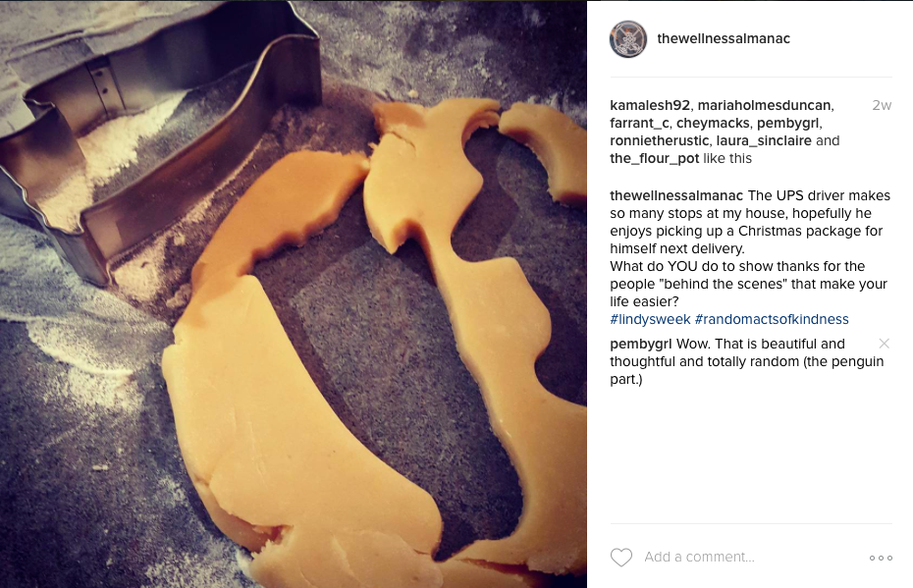Open pembygrl's profile from the comment
Screen dimensions: 913x588
(640, 345)
